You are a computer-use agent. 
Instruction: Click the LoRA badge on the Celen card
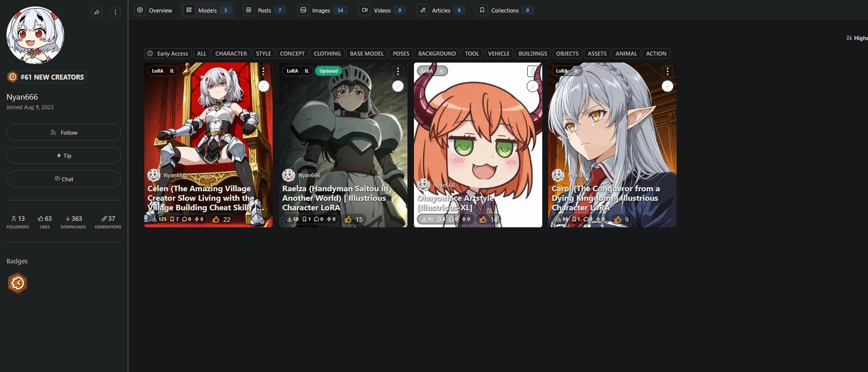158,71
